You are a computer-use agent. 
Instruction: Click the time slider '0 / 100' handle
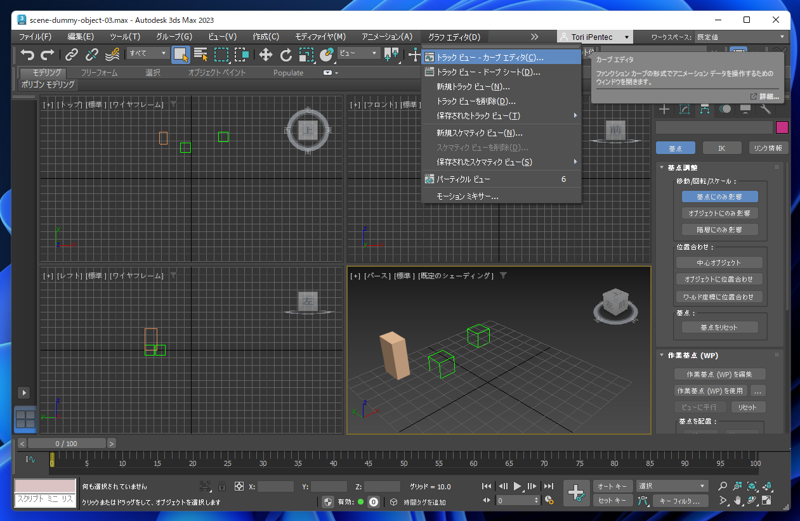point(66,443)
